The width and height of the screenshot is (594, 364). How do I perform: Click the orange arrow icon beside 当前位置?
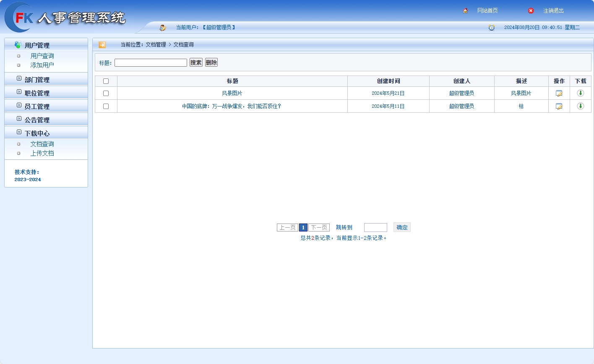point(102,44)
